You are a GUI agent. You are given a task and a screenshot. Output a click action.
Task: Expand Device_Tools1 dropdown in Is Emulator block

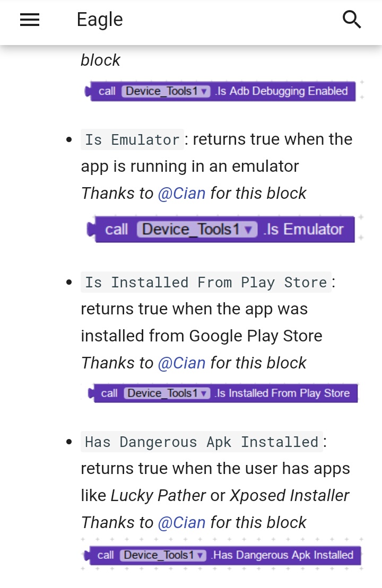pos(197,229)
